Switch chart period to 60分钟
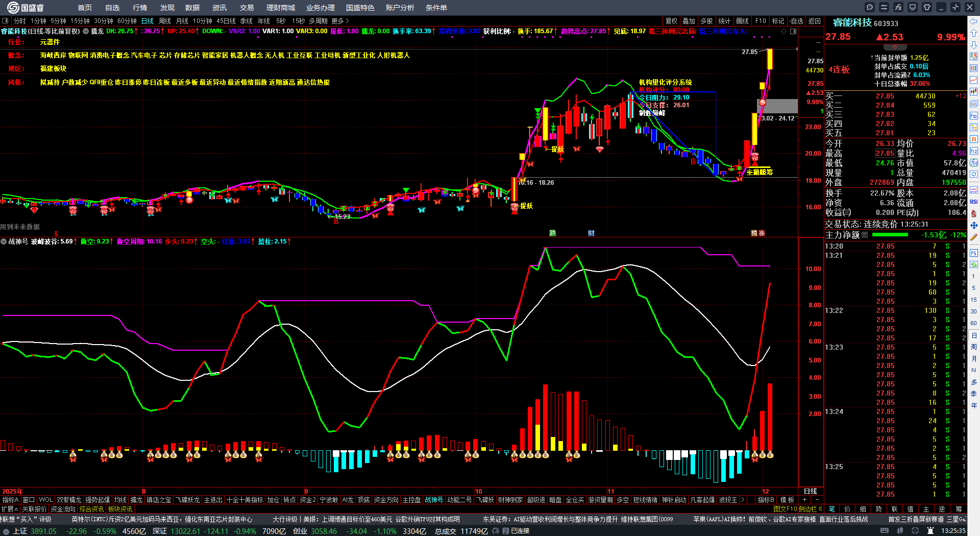This screenshot has height=536, width=980. click(127, 21)
